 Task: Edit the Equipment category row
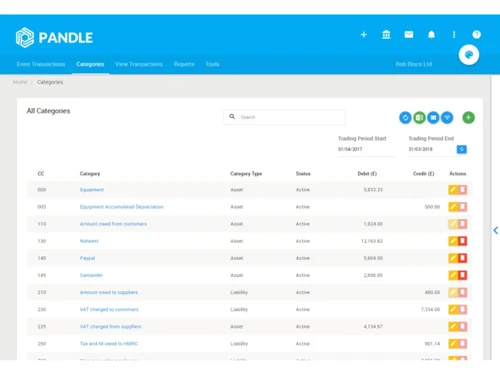click(453, 190)
